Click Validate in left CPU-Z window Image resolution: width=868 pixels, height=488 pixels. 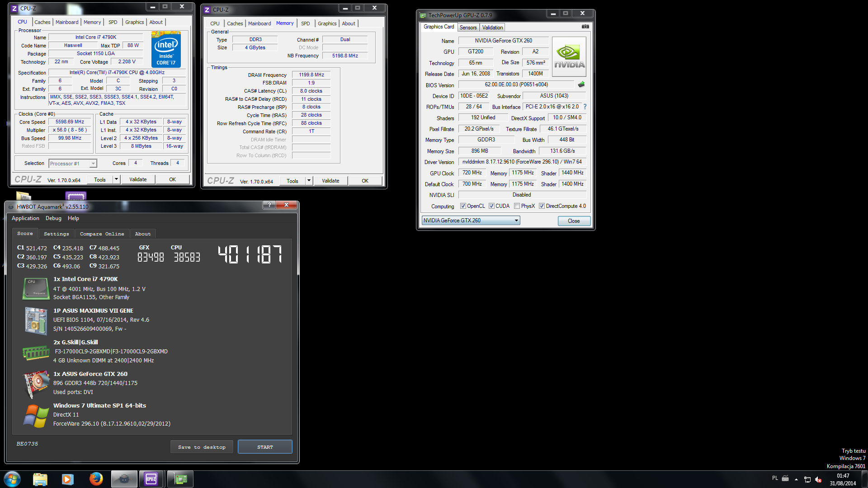(138, 179)
